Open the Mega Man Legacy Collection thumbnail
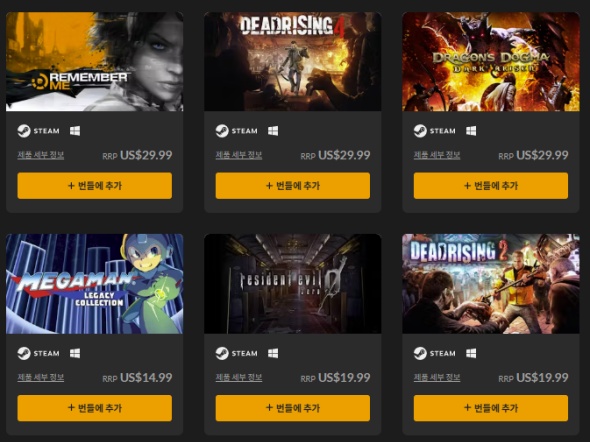 (94, 284)
